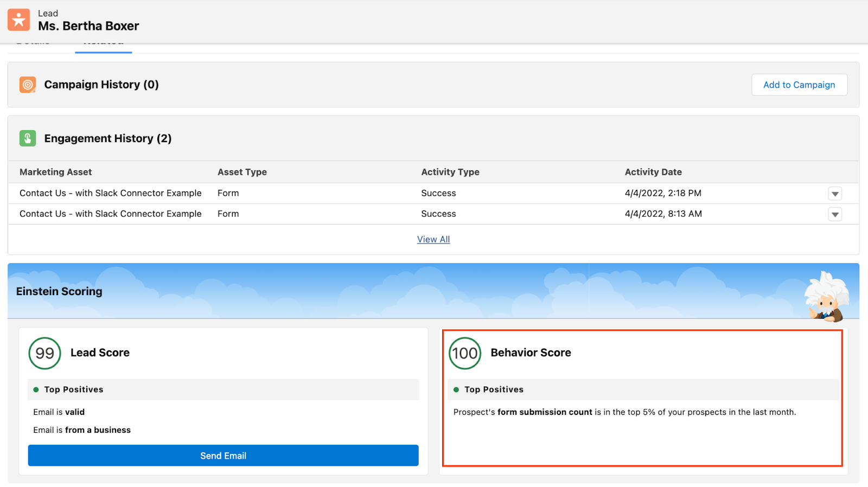Select the underlined Related tab
Screen dimensions: 868x487
104,46
